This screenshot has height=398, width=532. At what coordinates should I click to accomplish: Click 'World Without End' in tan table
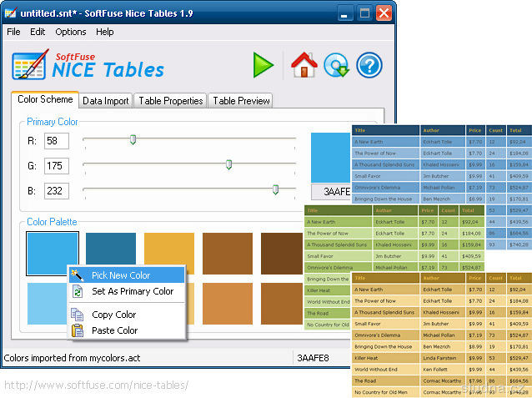coord(376,369)
